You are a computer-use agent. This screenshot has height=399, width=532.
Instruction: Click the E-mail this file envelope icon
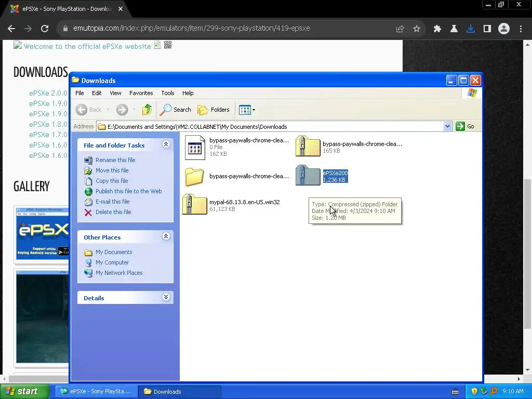[88, 202]
